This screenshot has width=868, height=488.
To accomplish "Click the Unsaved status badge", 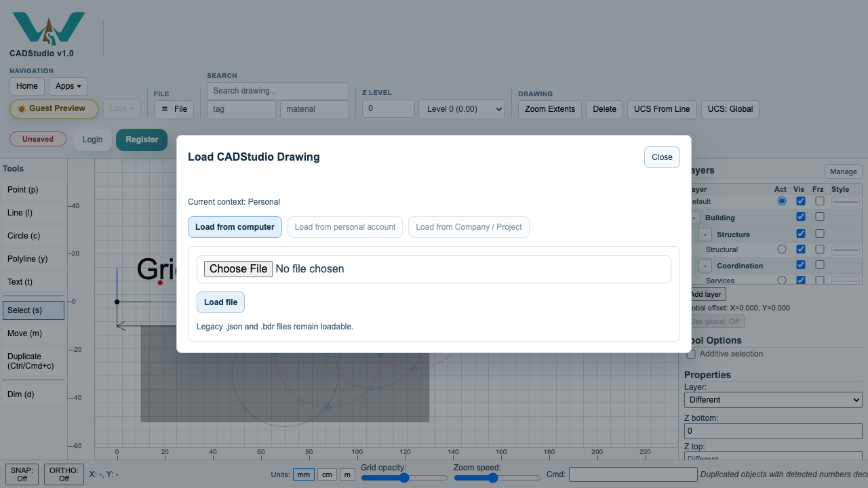I will pyautogui.click(x=38, y=139).
